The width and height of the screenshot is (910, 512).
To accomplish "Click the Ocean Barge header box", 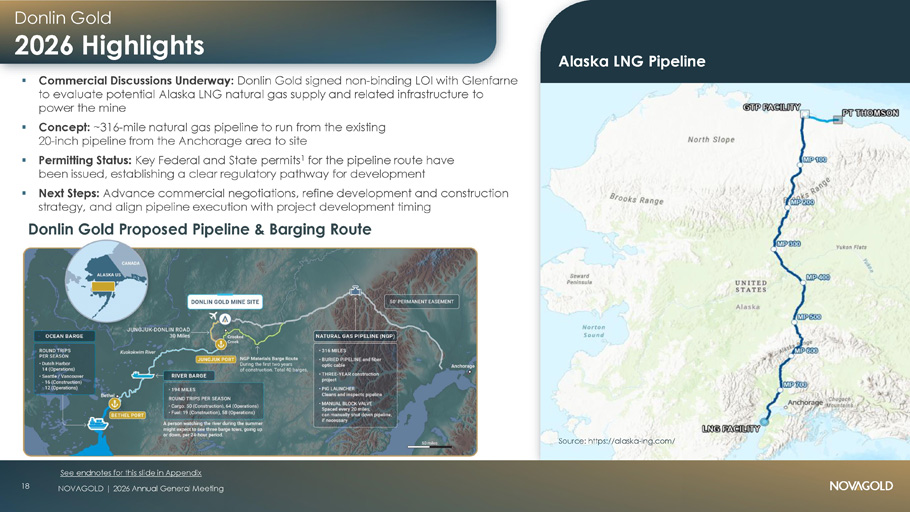I will (64, 336).
